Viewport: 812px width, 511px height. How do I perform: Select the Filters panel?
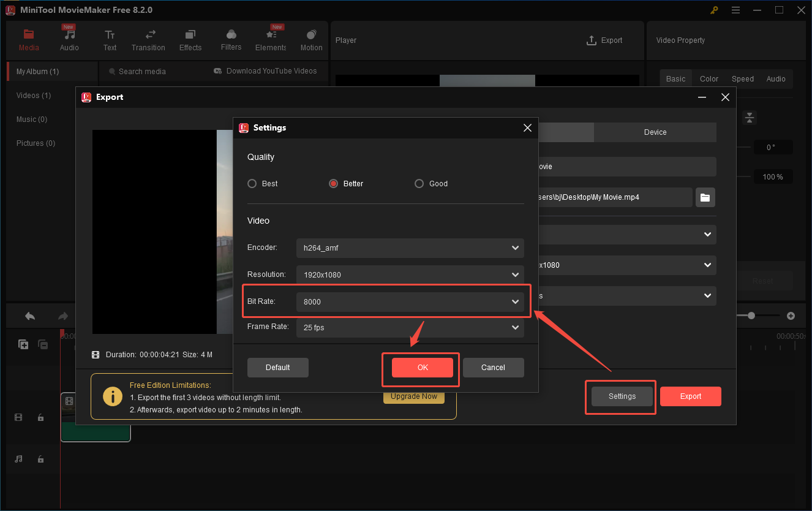coord(231,40)
